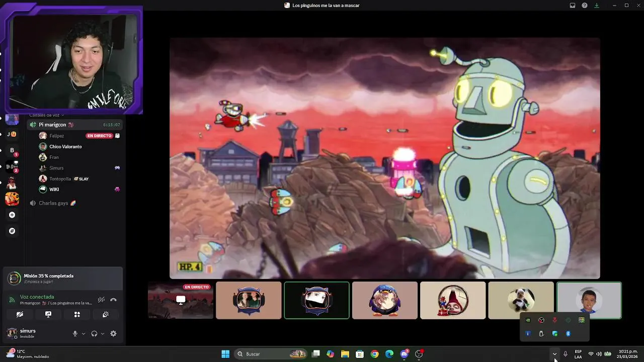Click the game controller icon beside Simurs
Image resolution: width=644 pixels, height=362 pixels.
click(117, 168)
